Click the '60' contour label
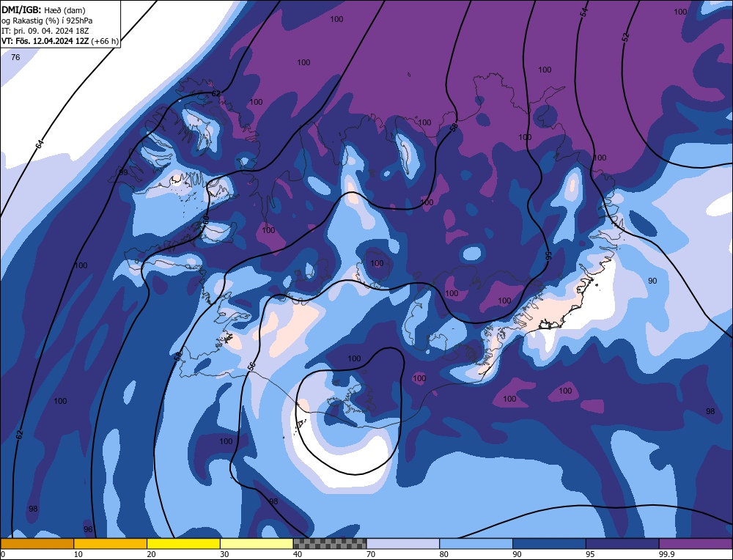 tap(206, 219)
